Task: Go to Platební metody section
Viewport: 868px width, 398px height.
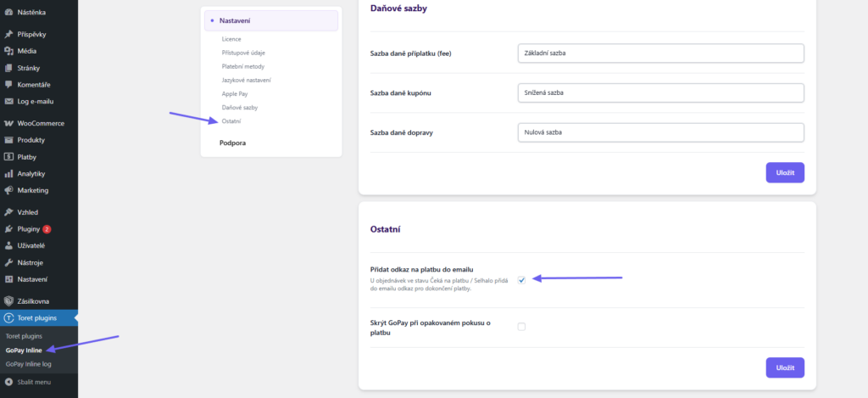Action: tap(243, 66)
